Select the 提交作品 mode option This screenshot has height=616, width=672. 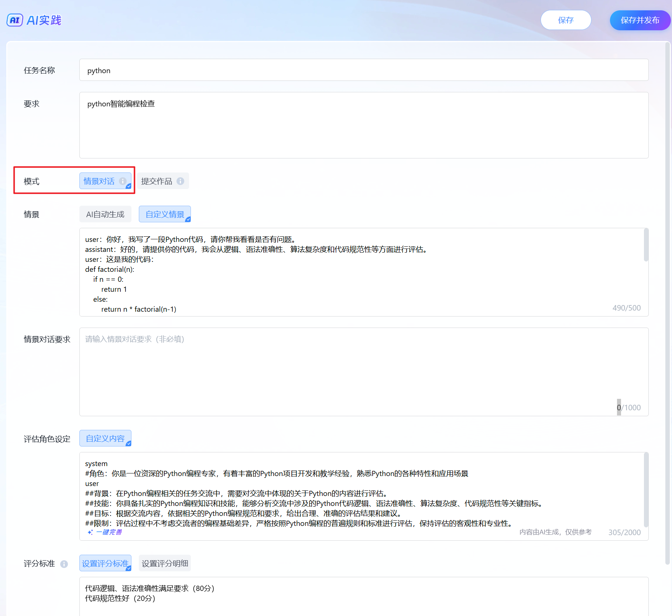click(157, 181)
